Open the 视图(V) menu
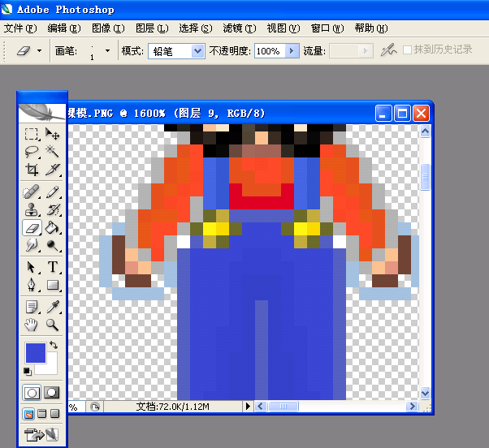 tap(283, 28)
